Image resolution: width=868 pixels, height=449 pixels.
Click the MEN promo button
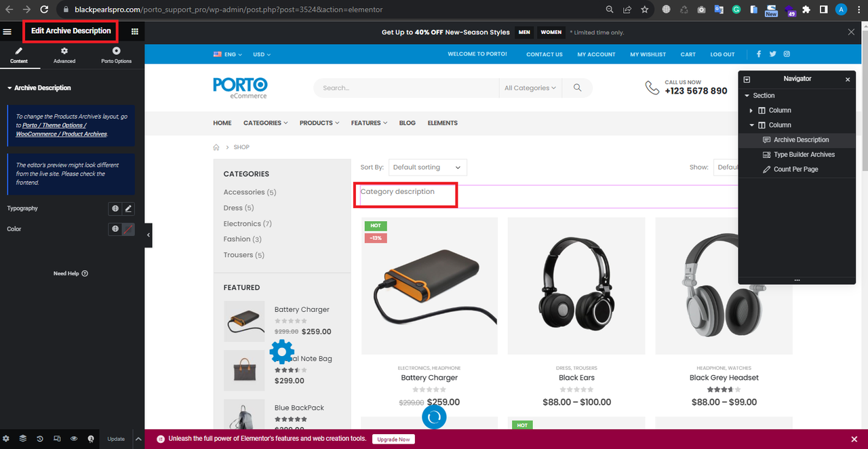point(524,32)
